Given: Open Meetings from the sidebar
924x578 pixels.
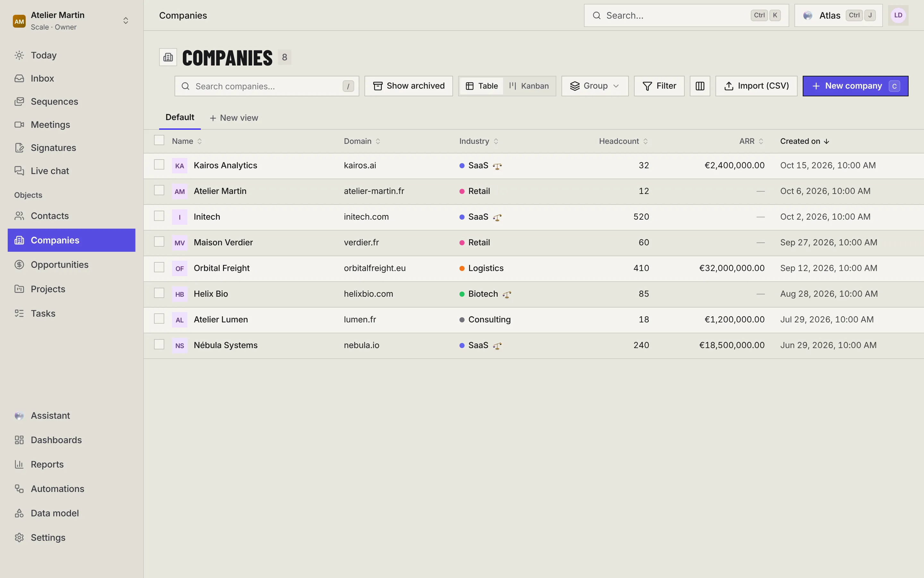Looking at the screenshot, I should [72, 125].
